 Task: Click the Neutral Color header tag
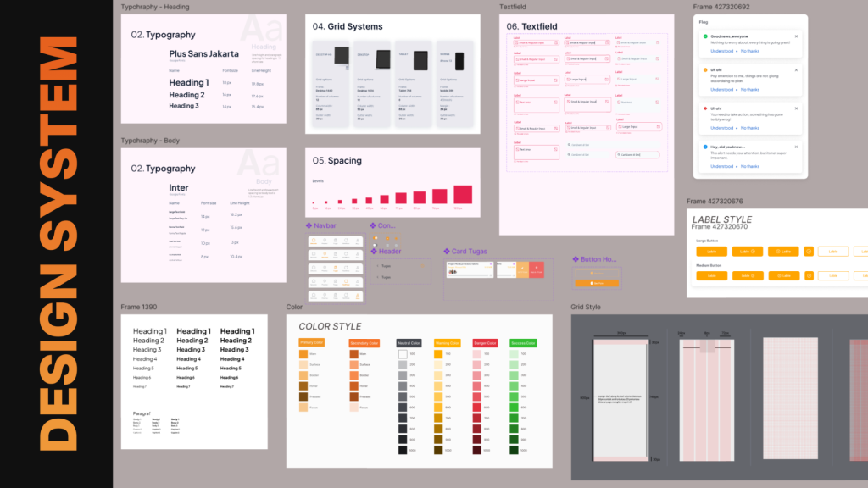tap(409, 342)
